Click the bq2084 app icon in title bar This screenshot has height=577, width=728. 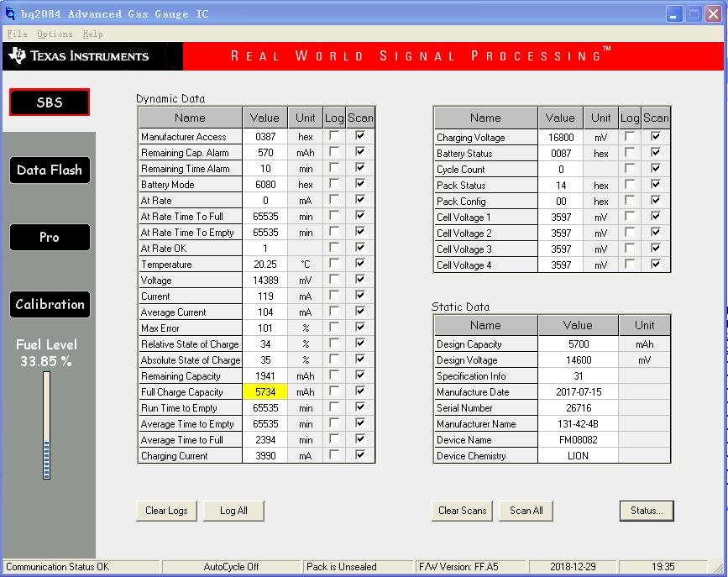(10, 13)
